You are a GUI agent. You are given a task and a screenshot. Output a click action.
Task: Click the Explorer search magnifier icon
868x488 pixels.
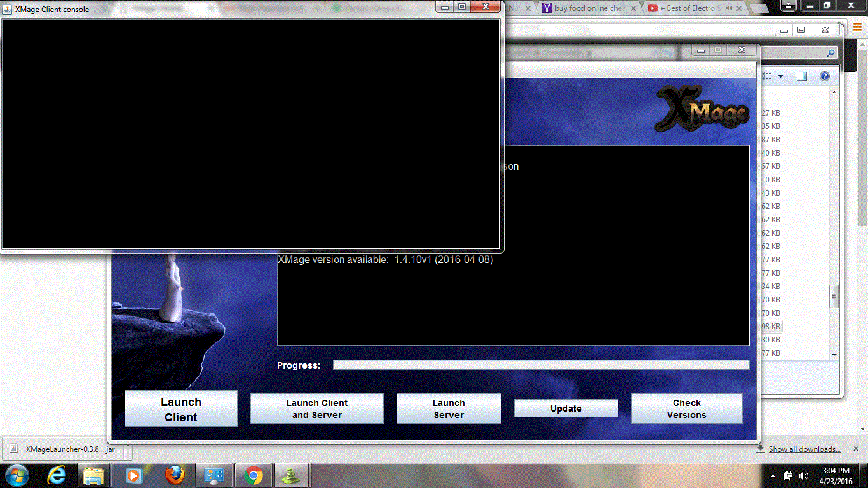point(831,53)
